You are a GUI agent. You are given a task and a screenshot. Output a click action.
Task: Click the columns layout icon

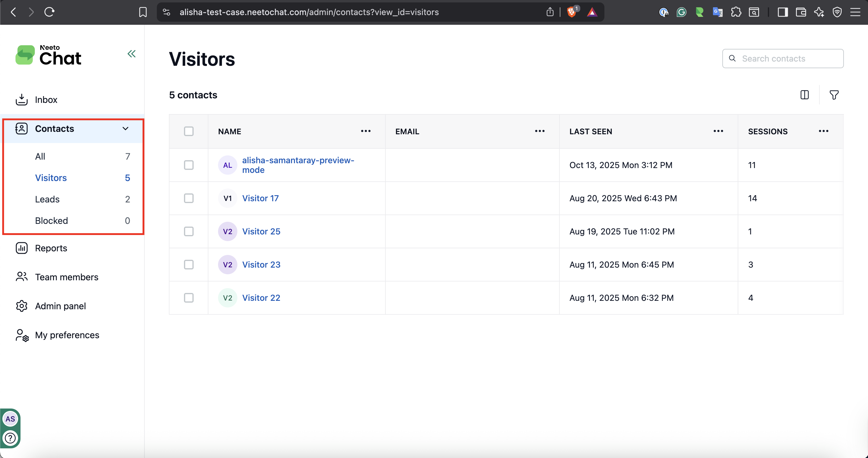(804, 95)
